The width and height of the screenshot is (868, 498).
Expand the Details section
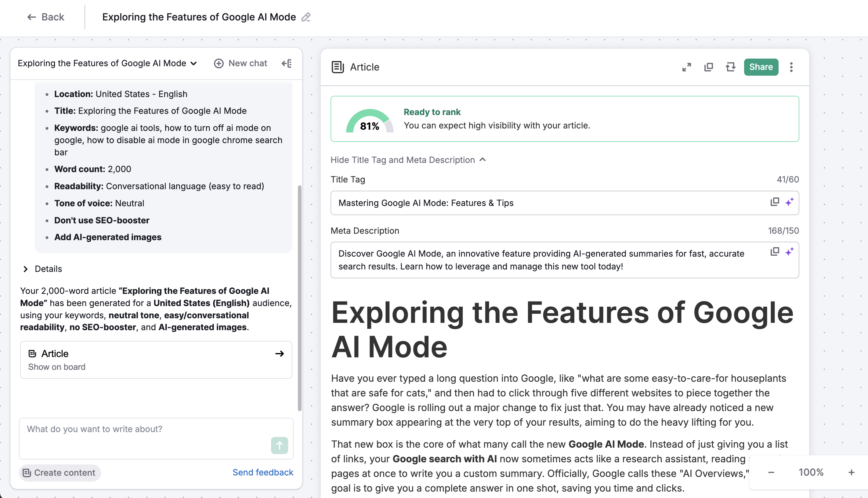tap(42, 269)
